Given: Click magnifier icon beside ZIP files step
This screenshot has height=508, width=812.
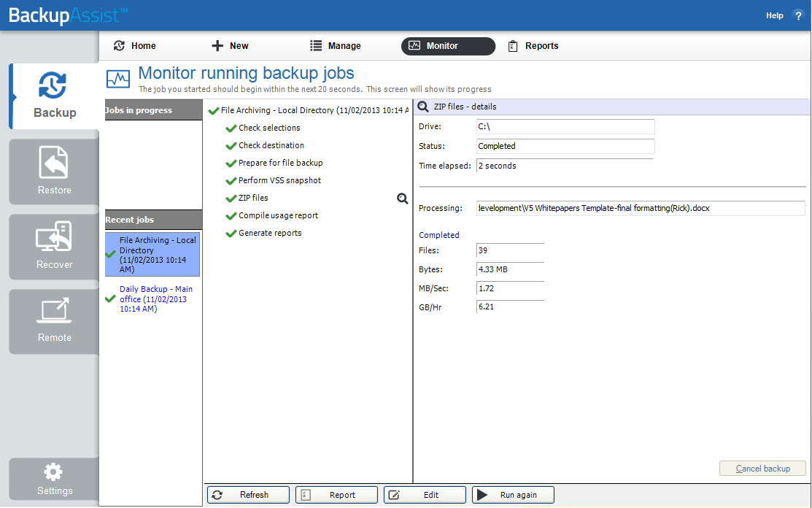Looking at the screenshot, I should [402, 199].
